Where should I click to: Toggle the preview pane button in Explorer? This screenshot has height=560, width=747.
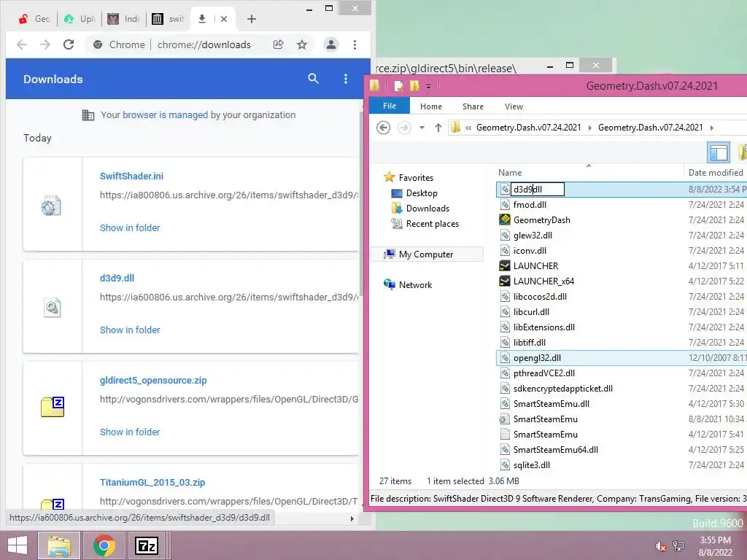click(719, 153)
